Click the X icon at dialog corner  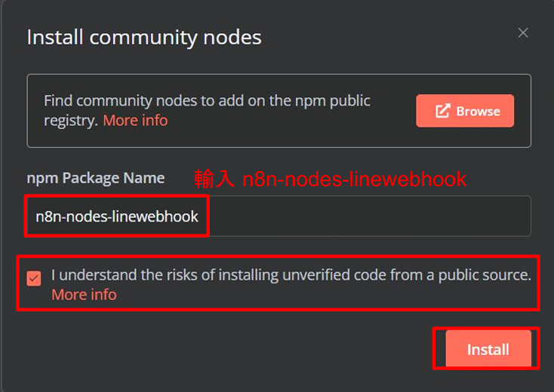pyautogui.click(x=523, y=33)
